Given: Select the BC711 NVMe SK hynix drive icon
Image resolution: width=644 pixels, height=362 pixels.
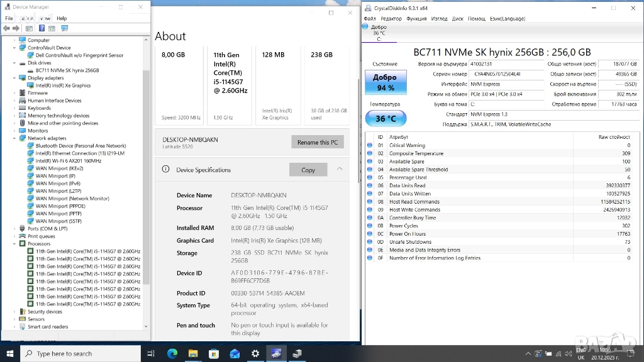Looking at the screenshot, I should 30,70.
